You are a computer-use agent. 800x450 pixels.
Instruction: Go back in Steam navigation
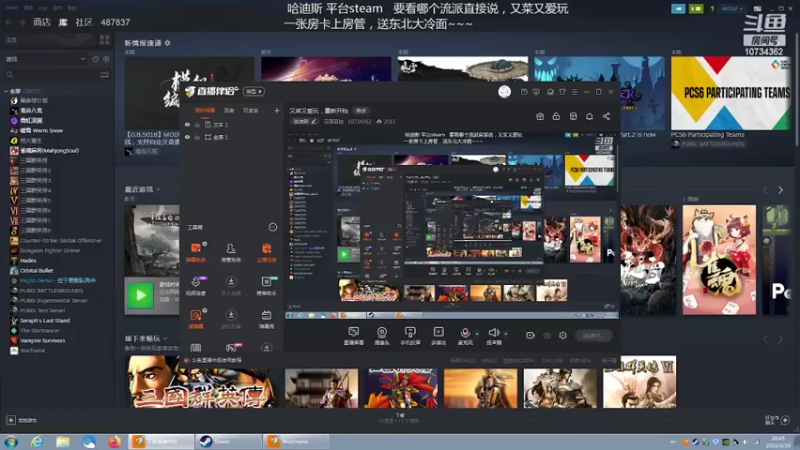9,22
